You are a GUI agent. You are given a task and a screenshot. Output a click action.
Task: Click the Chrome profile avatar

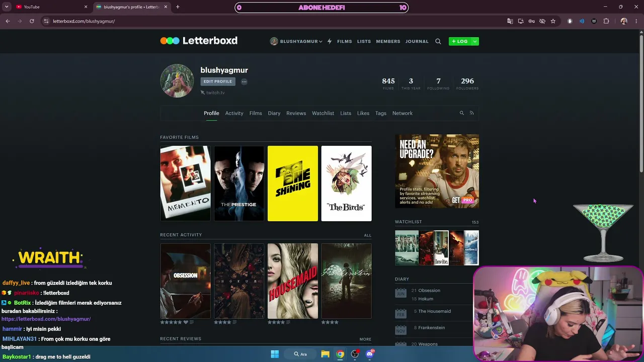(x=624, y=21)
